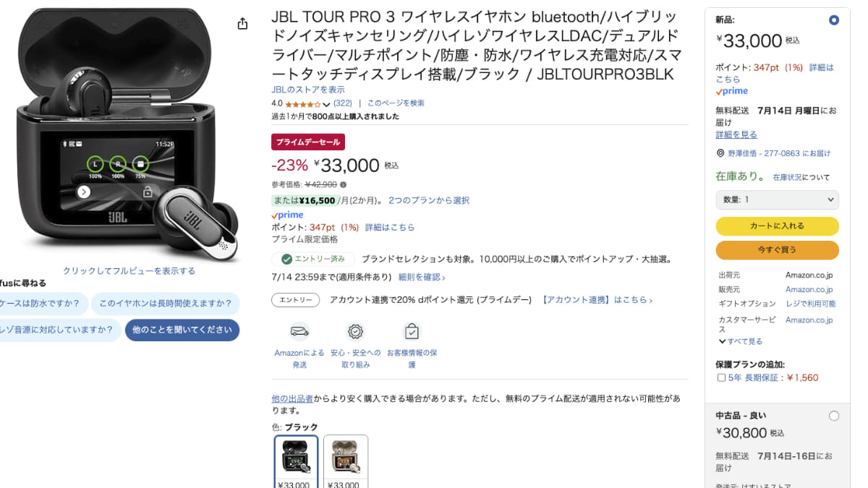
Task: Click the safety and security badge icon
Action: 355,331
